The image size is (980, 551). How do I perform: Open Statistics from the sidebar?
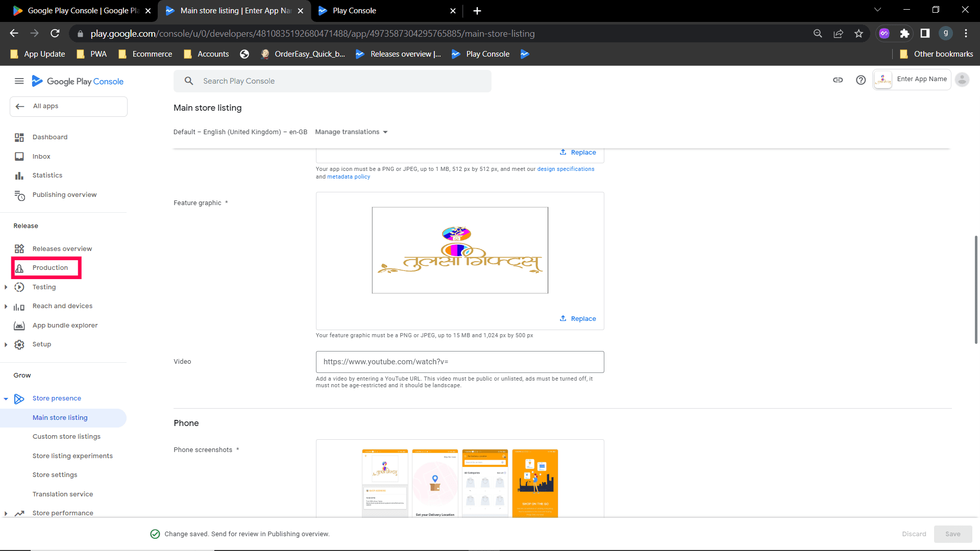(47, 176)
